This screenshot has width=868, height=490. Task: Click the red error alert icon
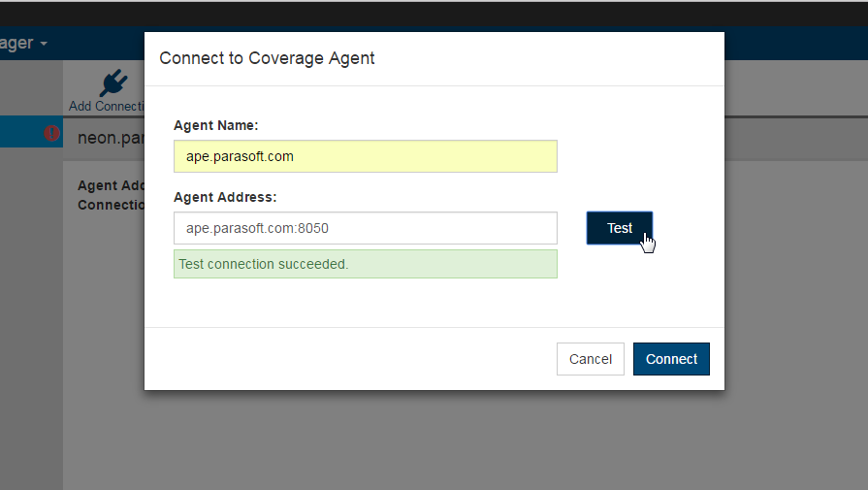click(52, 133)
